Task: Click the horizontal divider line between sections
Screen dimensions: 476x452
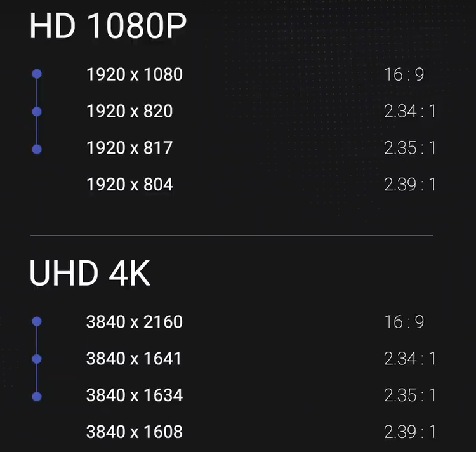Action: coord(232,236)
